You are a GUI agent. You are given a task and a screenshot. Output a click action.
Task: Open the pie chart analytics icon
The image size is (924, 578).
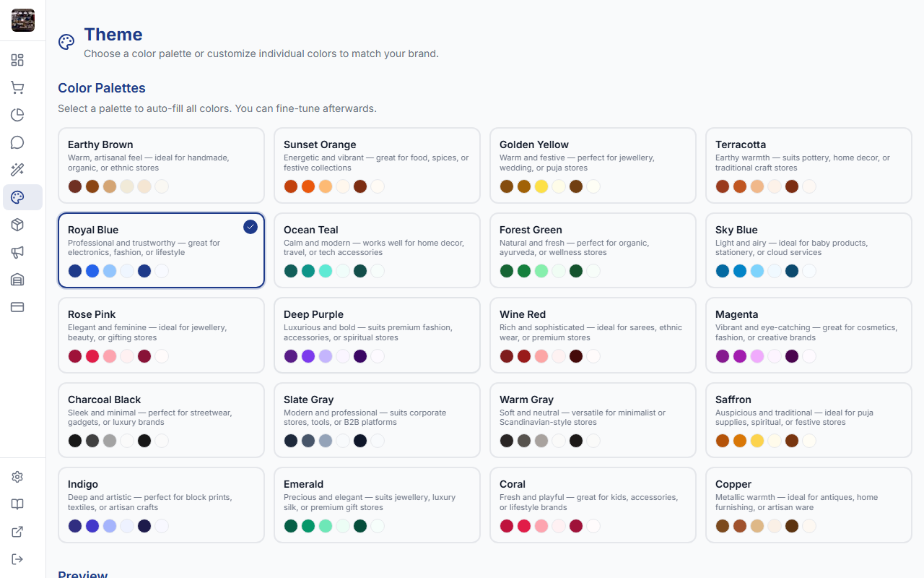coord(17,115)
